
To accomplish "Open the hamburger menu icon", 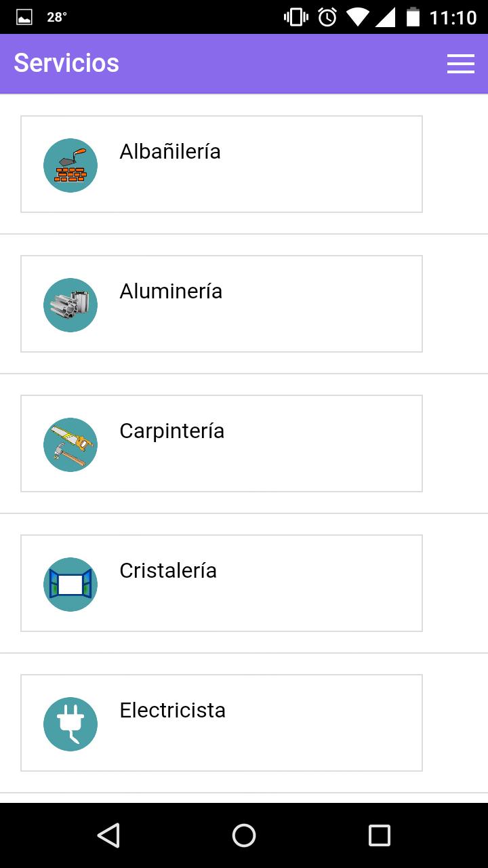I will click(x=460, y=64).
